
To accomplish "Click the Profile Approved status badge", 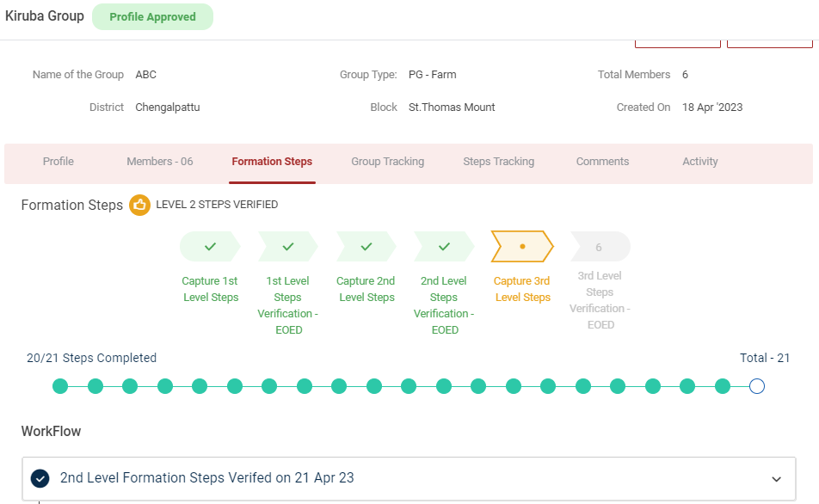I will (x=152, y=17).
